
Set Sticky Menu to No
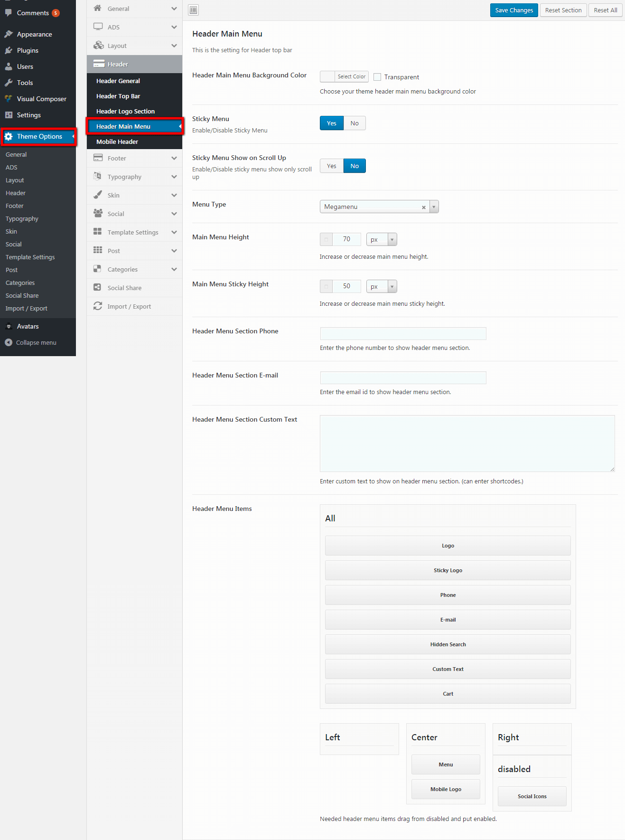coord(354,123)
